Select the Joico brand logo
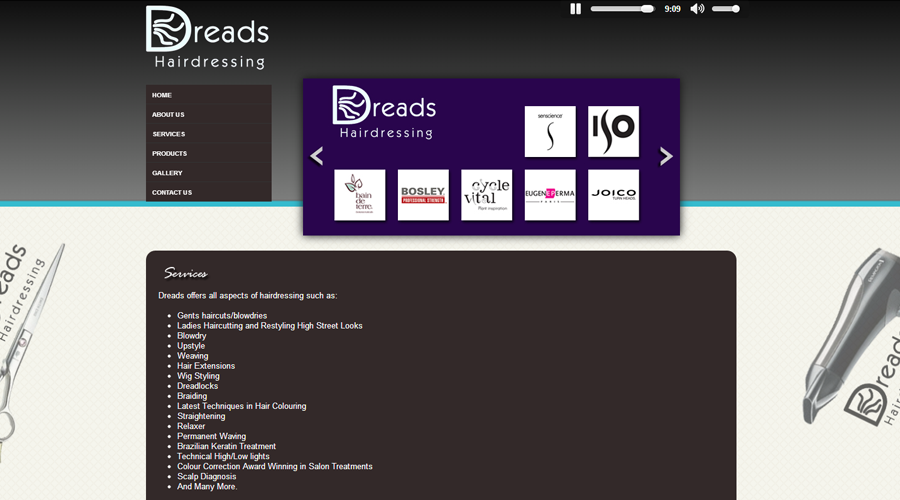 [613, 195]
